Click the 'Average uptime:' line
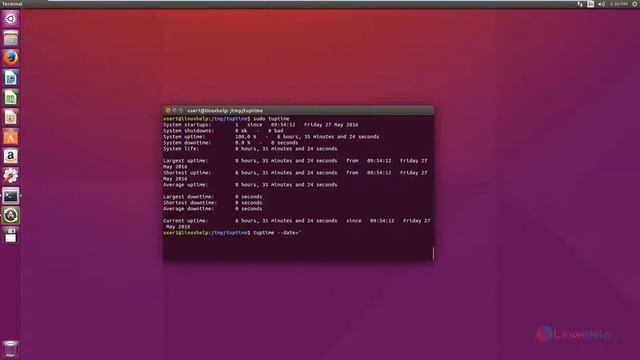Viewport: 640px width, 360px height. pyautogui.click(x=250, y=185)
